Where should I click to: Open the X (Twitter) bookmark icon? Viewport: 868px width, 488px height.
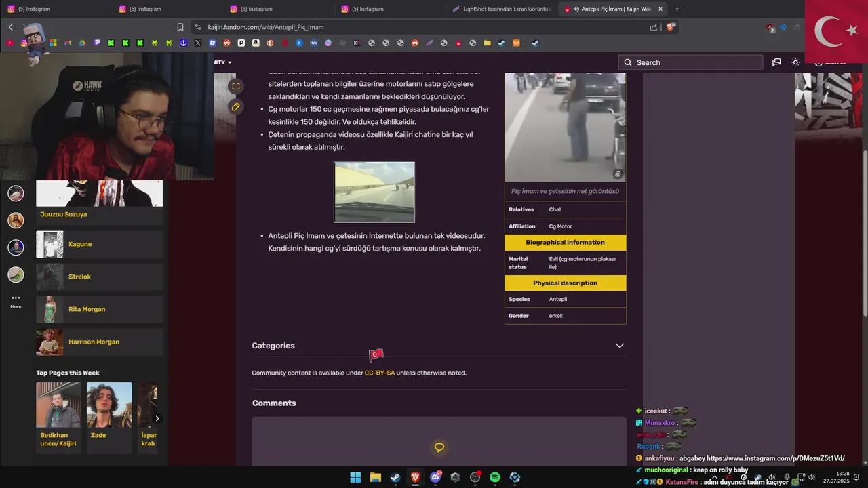click(197, 43)
